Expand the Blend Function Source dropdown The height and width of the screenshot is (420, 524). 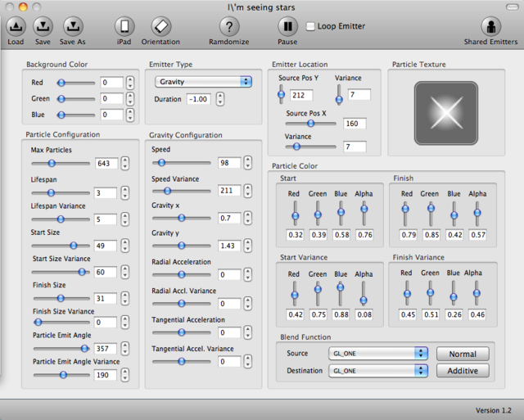pyautogui.click(x=378, y=353)
